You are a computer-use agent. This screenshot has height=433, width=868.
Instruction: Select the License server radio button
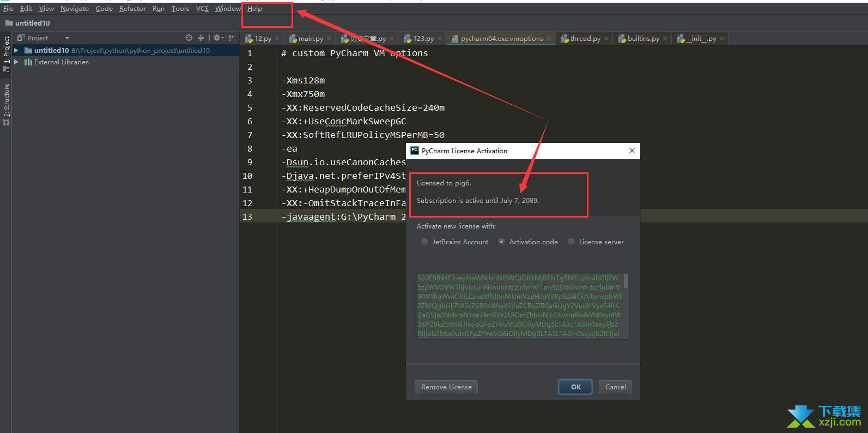click(571, 242)
